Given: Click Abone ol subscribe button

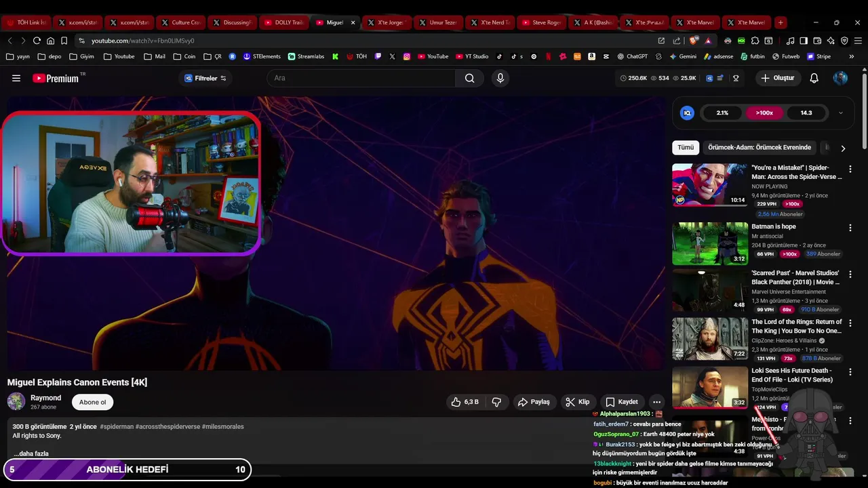Looking at the screenshot, I should coord(93,402).
